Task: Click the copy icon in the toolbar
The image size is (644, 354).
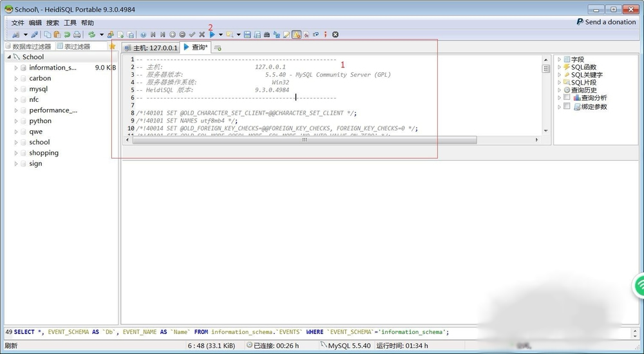Action: [x=48, y=34]
